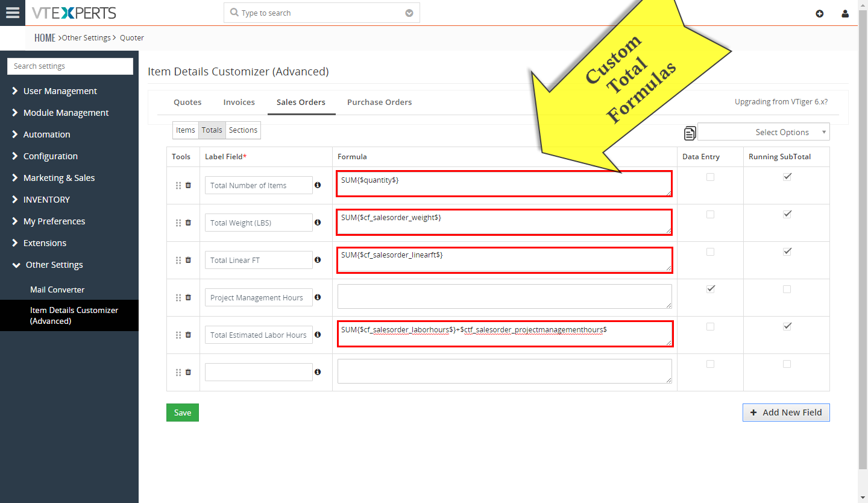Enable Data Entry on the empty last row
Viewport: 868px width, 503px height.
[710, 364]
